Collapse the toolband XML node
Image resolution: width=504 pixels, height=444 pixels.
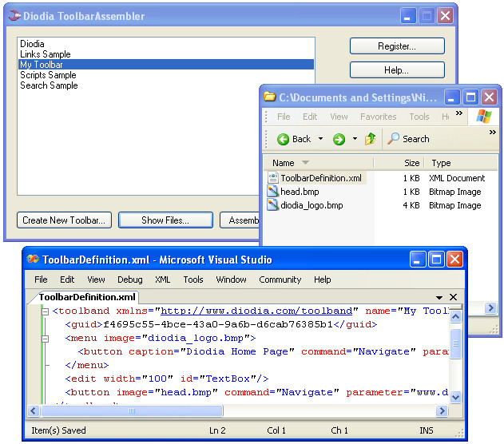(x=46, y=311)
